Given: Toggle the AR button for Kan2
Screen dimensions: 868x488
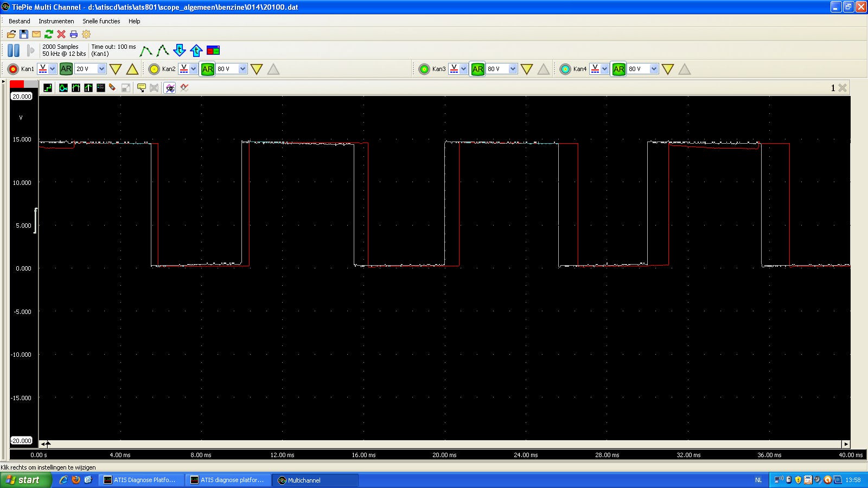Looking at the screenshot, I should coord(207,69).
